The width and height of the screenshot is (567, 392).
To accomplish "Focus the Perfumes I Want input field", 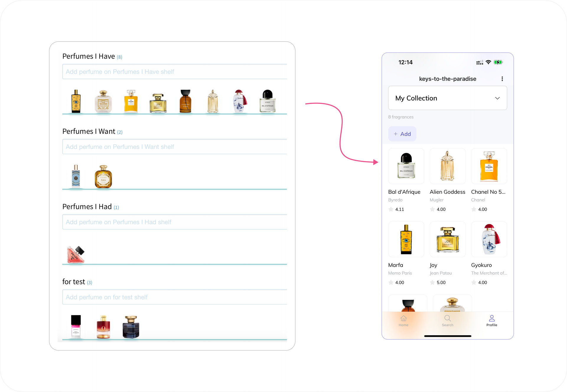I will tap(174, 147).
